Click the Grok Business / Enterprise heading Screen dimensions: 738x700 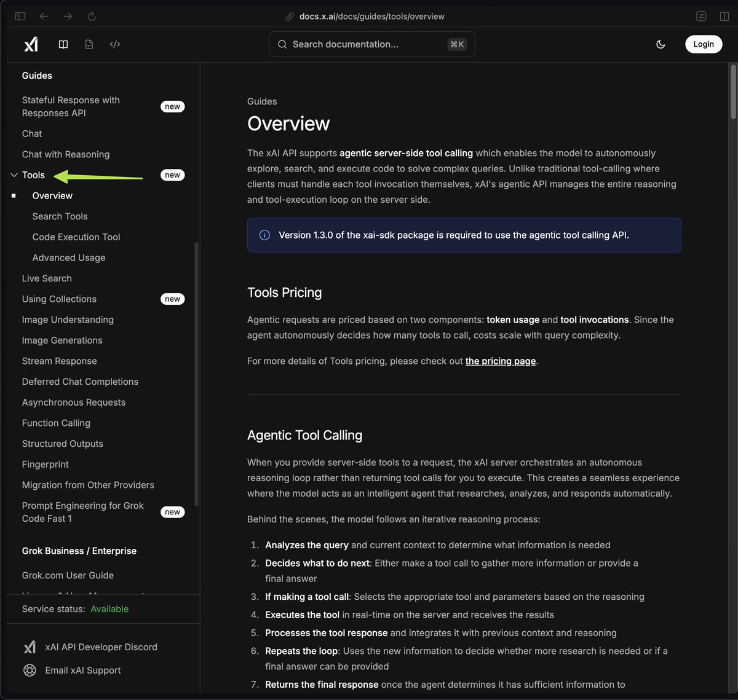point(79,551)
